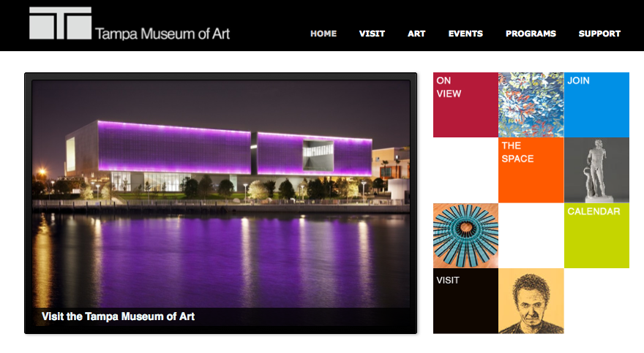This screenshot has height=353, width=644.
Task: Open the VISIT navigation menu item
Action: tap(372, 34)
